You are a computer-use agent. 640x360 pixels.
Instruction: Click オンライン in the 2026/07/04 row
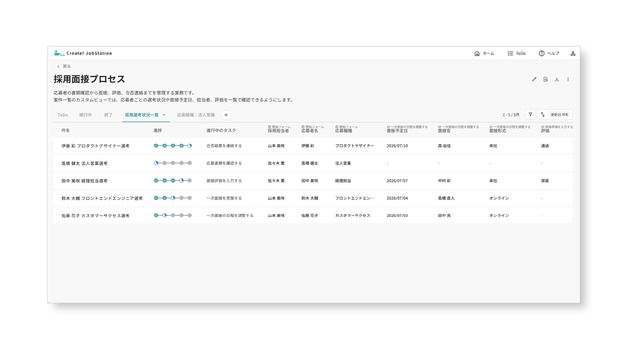click(499, 198)
